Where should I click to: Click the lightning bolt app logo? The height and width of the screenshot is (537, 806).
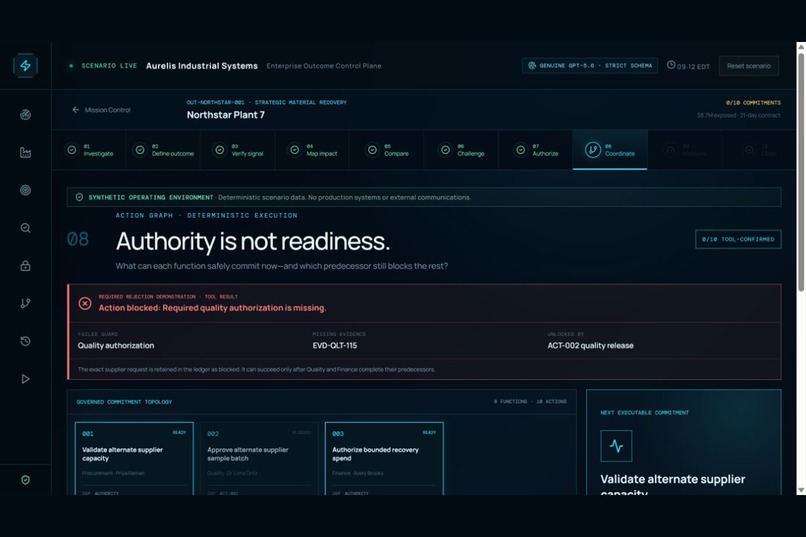pyautogui.click(x=25, y=66)
